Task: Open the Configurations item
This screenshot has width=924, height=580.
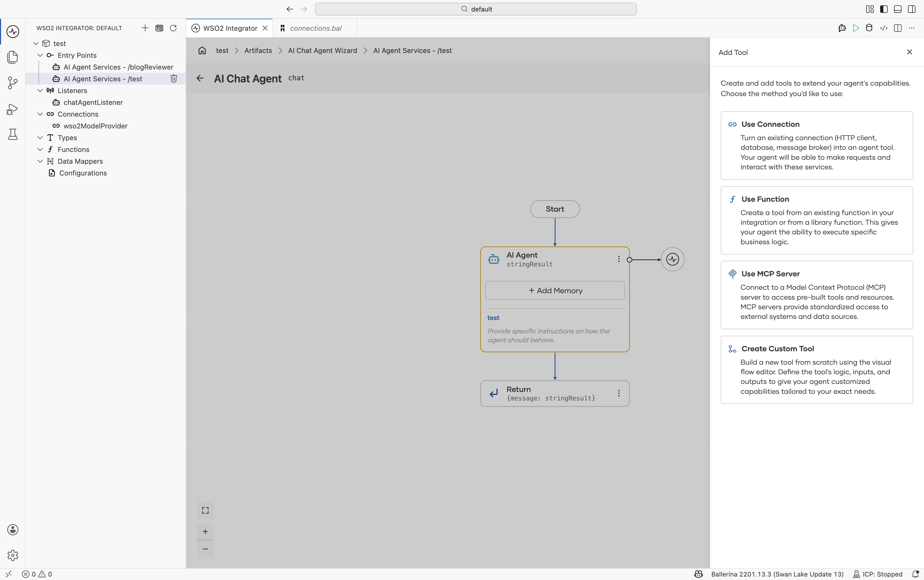Action: [x=83, y=173]
